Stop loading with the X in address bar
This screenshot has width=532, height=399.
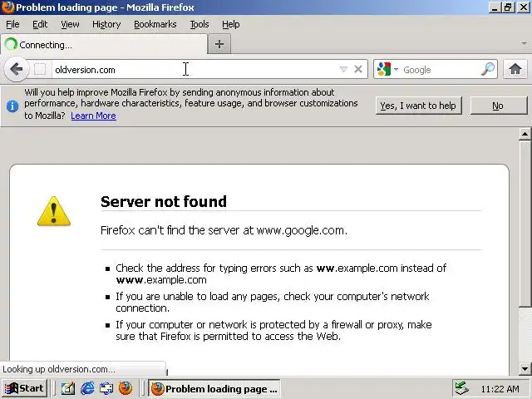pyautogui.click(x=358, y=69)
